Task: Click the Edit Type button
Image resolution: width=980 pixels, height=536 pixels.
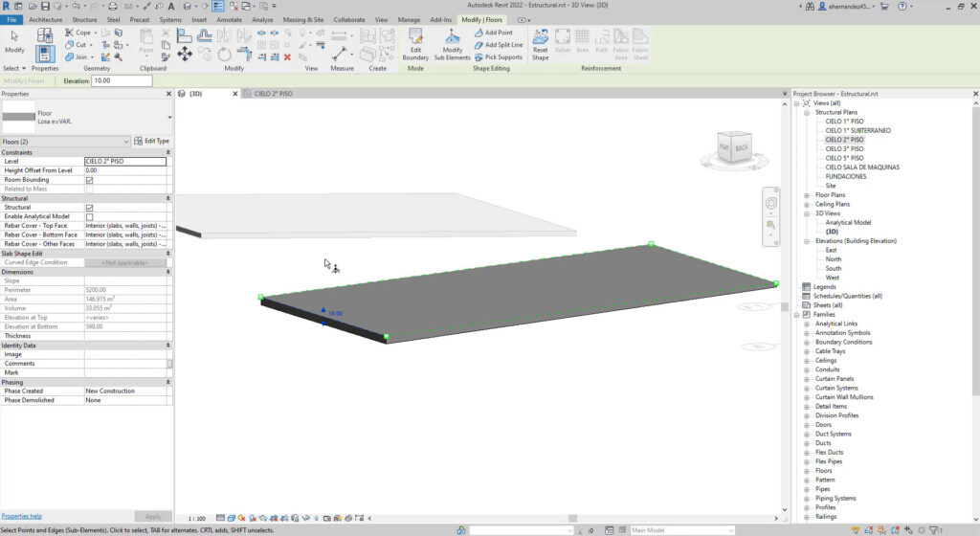Action: [x=151, y=141]
